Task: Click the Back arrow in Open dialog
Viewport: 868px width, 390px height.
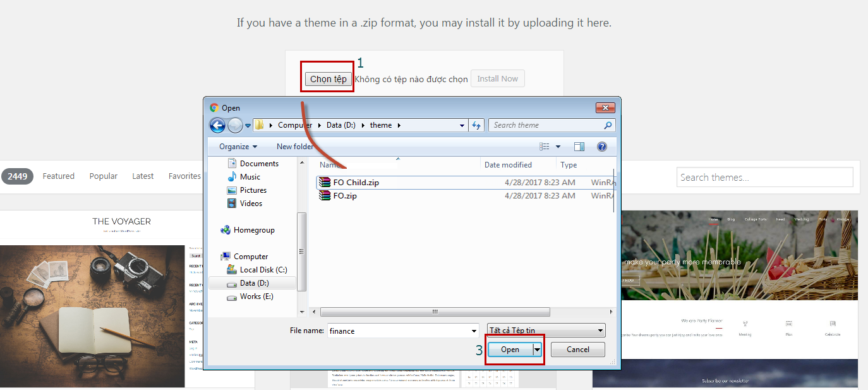Action: 218,125
